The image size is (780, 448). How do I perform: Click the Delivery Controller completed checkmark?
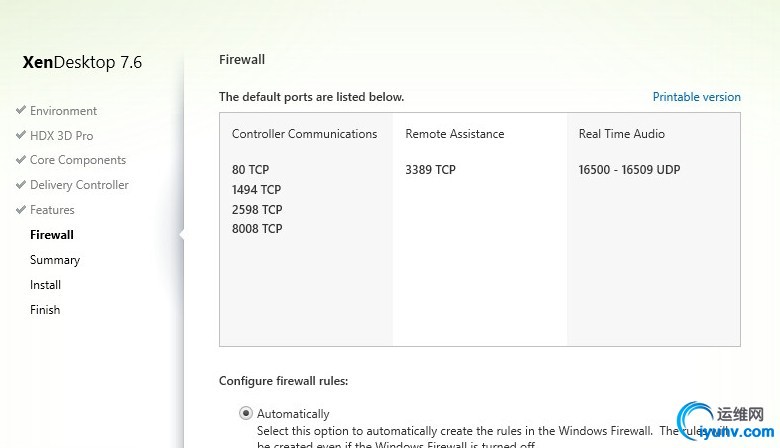click(20, 184)
